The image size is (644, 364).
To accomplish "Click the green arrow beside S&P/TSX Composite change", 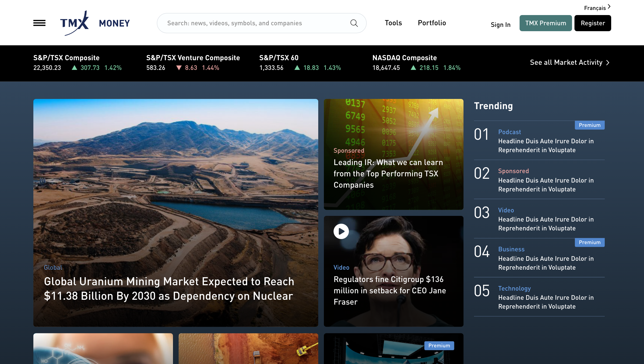I will [x=75, y=68].
